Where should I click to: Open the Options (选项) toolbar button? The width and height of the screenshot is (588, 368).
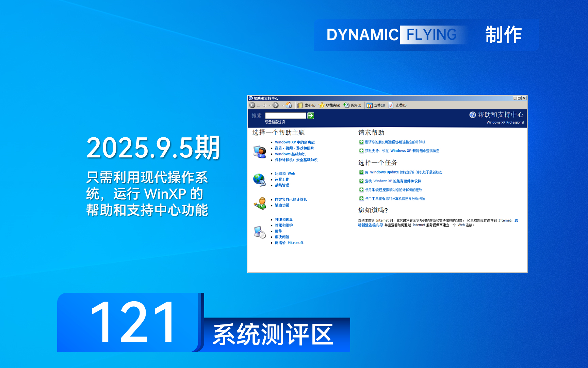pos(397,105)
